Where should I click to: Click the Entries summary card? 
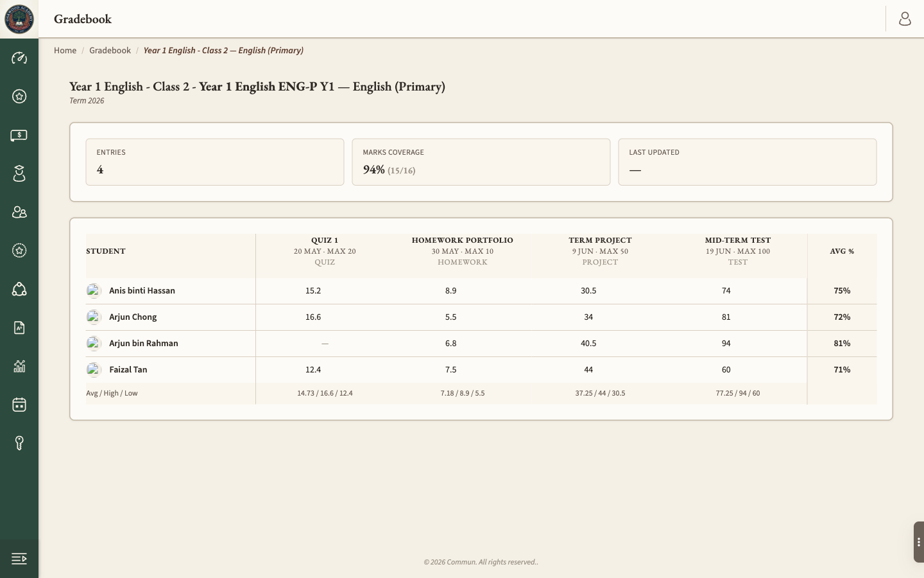pos(215,162)
